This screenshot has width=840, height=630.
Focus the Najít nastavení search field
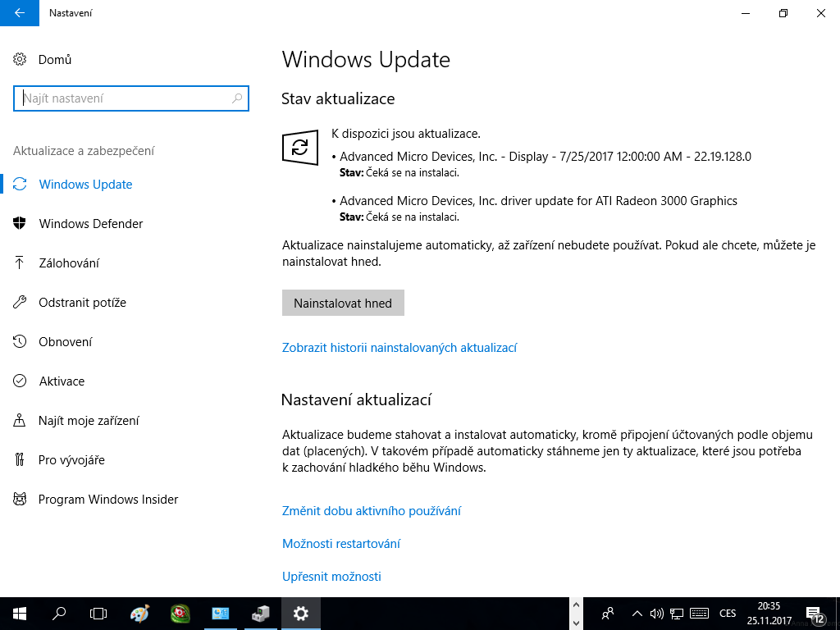click(x=131, y=98)
